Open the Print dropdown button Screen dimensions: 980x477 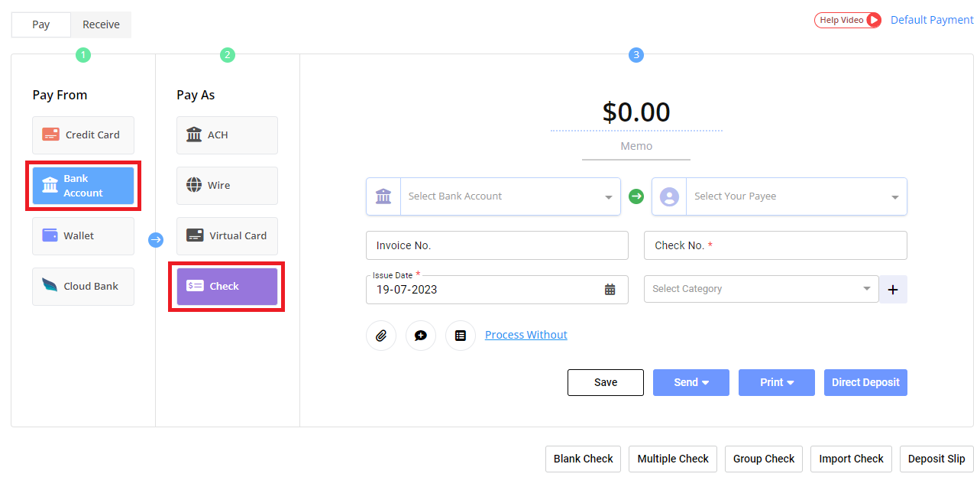(776, 382)
